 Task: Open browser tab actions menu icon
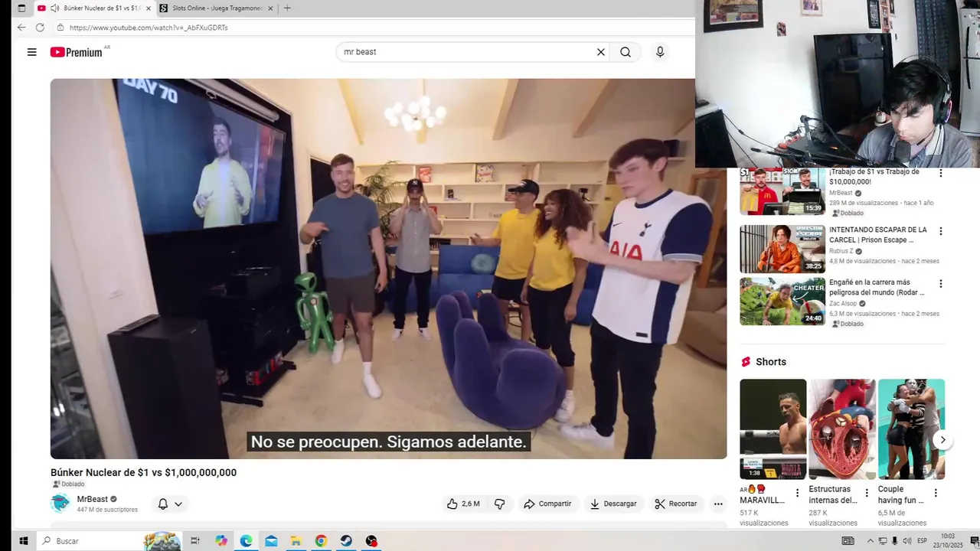pos(21,8)
